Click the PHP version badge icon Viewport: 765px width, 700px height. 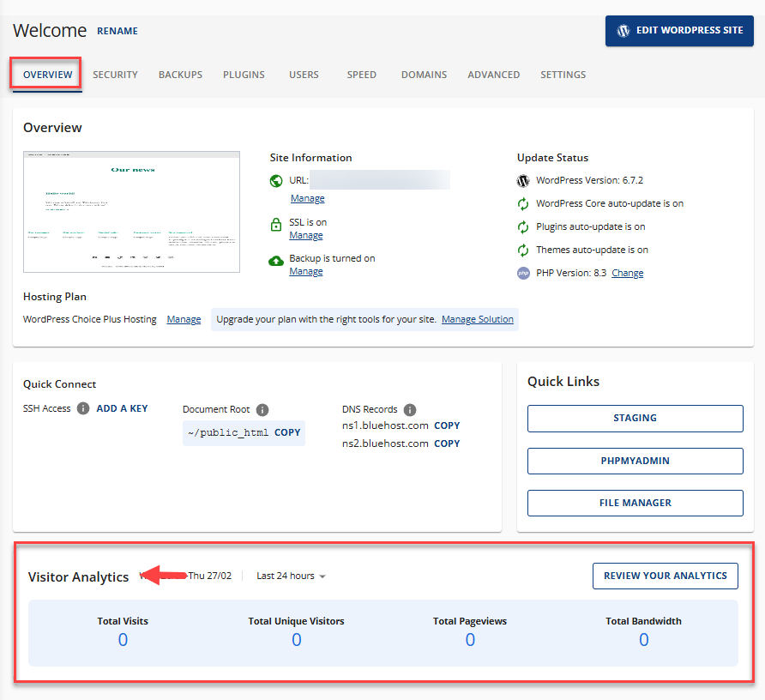523,274
